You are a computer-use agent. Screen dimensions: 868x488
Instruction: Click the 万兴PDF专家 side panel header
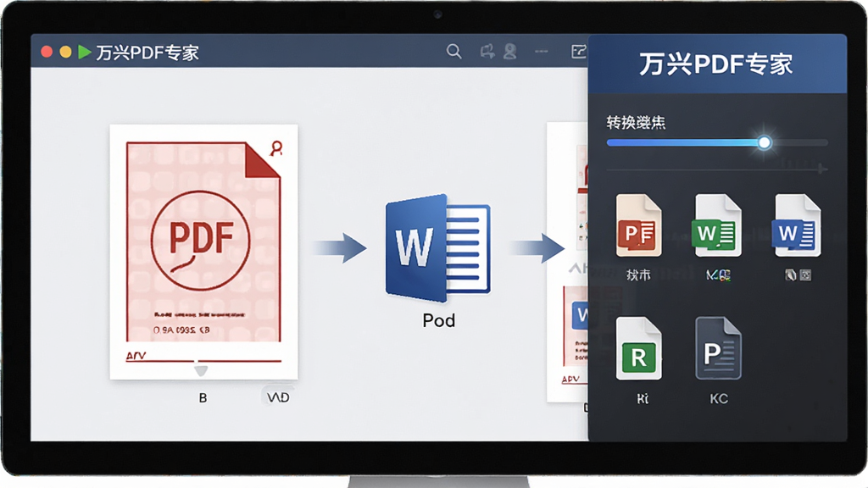(x=717, y=64)
